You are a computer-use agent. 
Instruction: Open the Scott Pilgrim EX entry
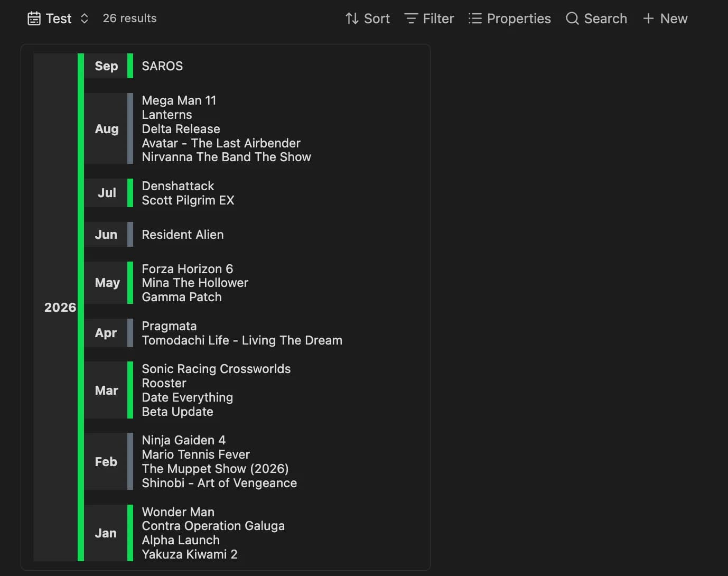tap(188, 200)
